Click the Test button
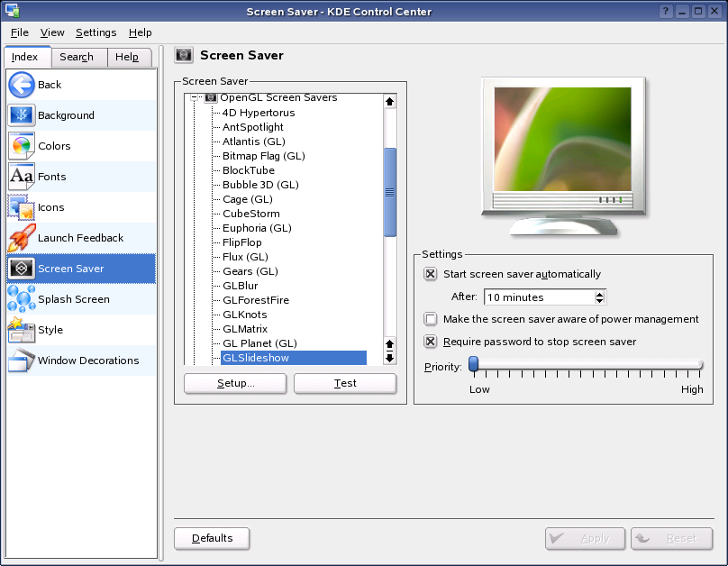 pyautogui.click(x=345, y=384)
